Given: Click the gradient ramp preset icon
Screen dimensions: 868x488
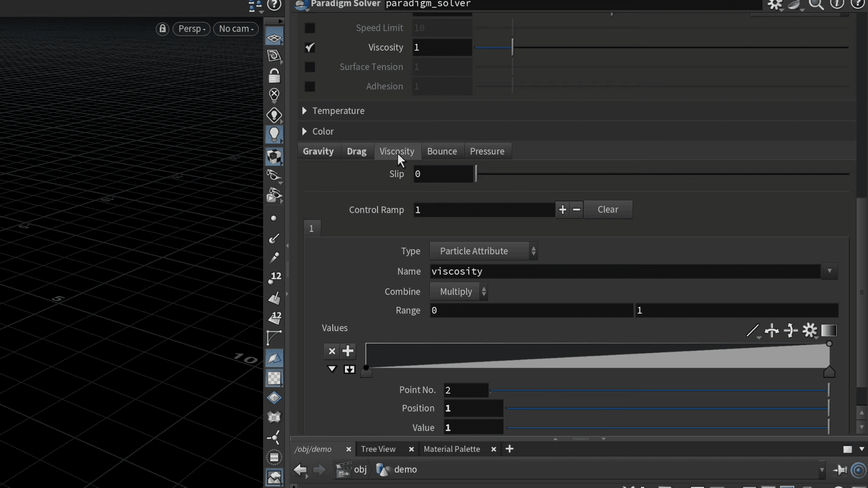Looking at the screenshot, I should (x=829, y=330).
